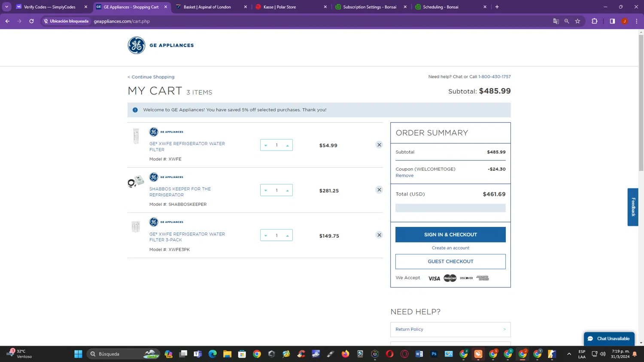The image size is (644, 362).
Task: Remove the WELCOMETOGE coupon
Action: coord(404,175)
